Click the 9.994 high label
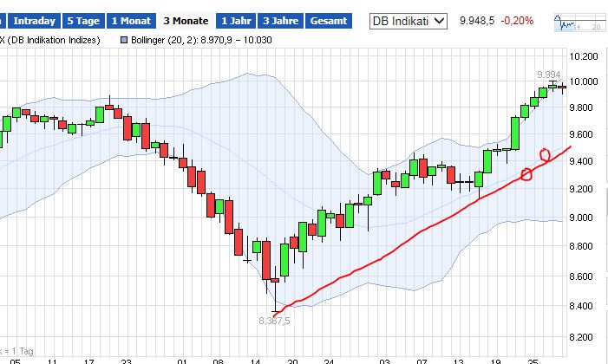Image resolution: width=608 pixels, height=364 pixels. (x=549, y=75)
